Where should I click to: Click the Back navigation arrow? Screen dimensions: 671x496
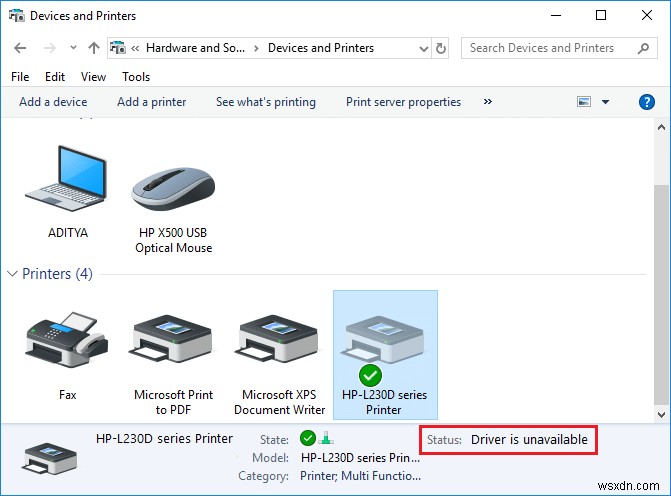click(20, 48)
